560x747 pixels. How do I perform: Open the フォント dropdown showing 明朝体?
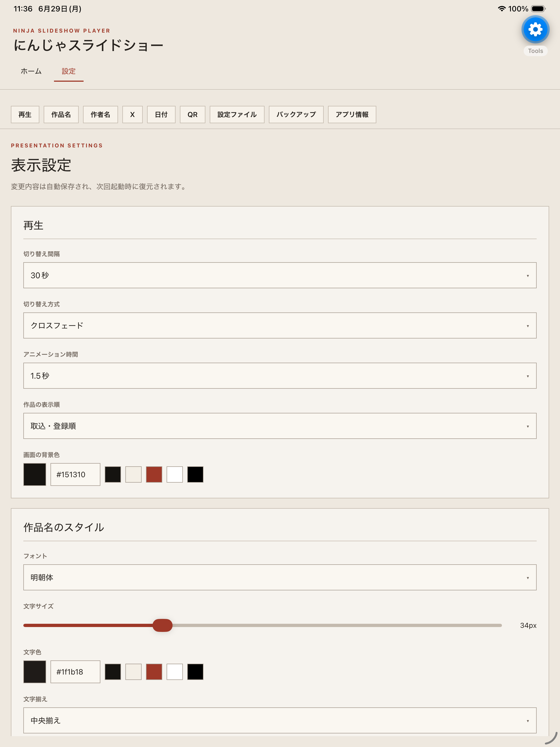click(x=280, y=577)
